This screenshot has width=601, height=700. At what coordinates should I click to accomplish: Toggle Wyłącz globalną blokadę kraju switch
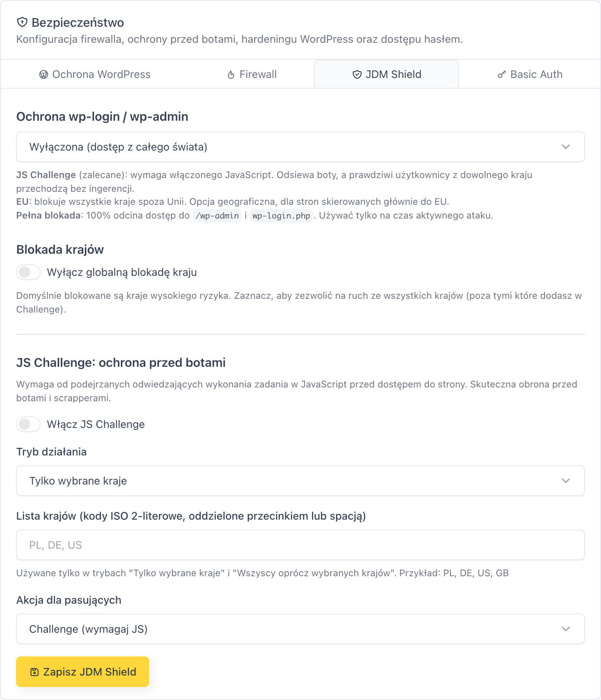(28, 272)
